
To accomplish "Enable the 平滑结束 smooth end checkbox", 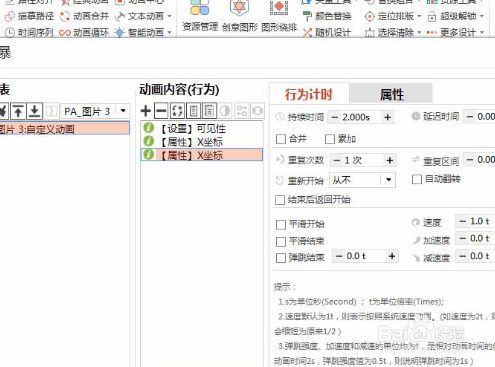I will [281, 241].
